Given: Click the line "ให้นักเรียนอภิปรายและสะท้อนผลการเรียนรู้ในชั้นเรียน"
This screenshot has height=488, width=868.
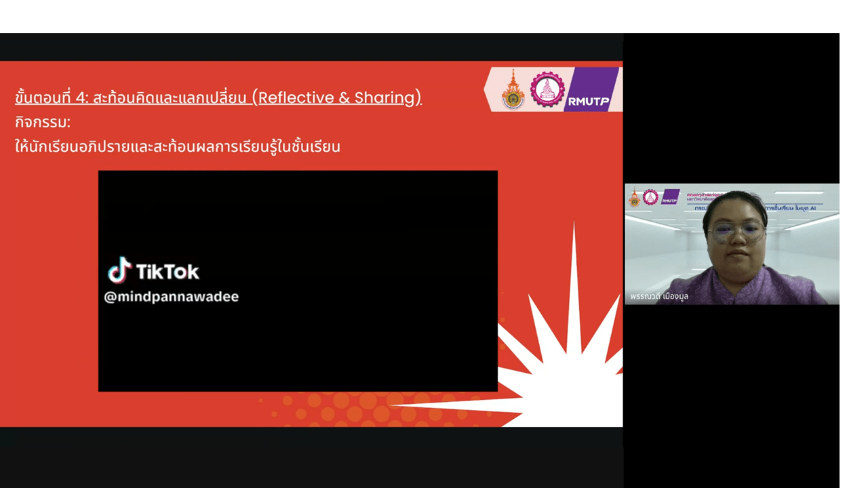Looking at the screenshot, I should click(x=178, y=146).
